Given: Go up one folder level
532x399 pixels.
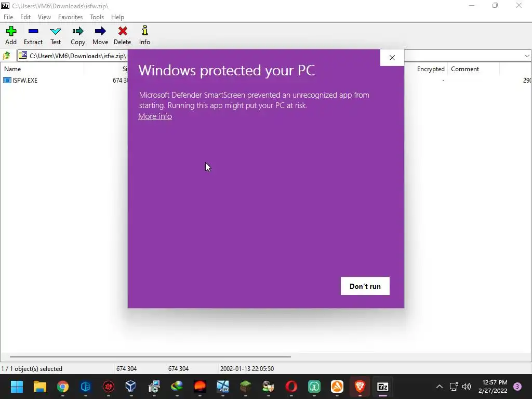Looking at the screenshot, I should click(7, 55).
